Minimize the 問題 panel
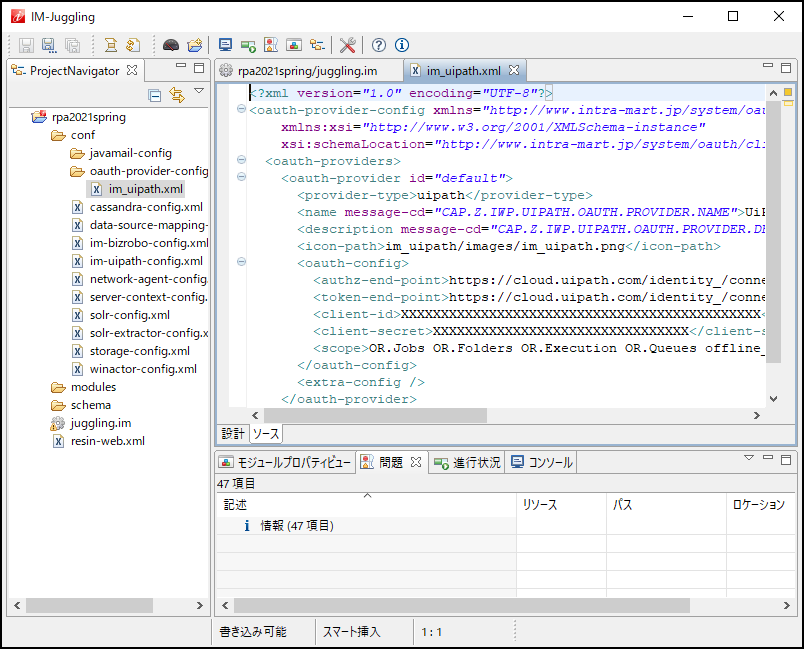The height and width of the screenshot is (649, 804). (x=768, y=458)
